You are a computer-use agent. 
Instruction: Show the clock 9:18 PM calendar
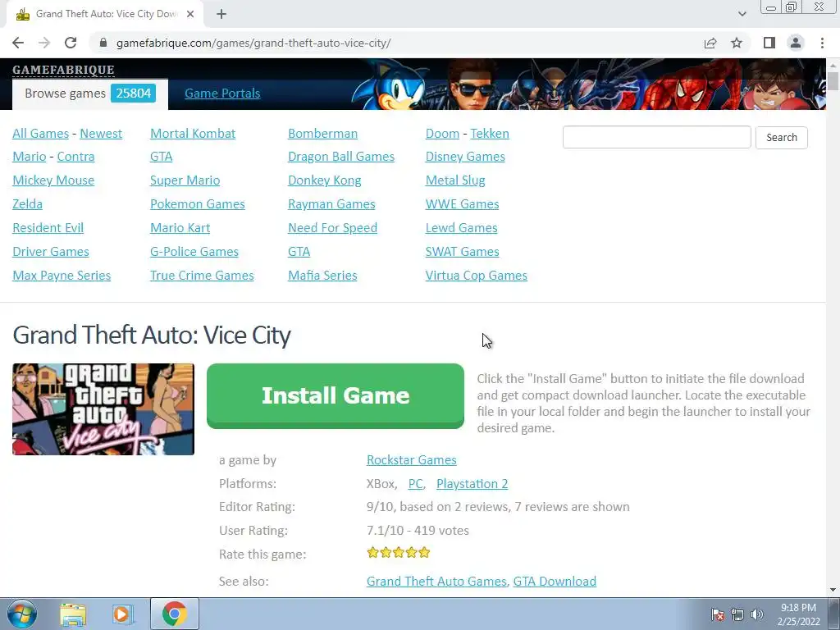point(798,614)
